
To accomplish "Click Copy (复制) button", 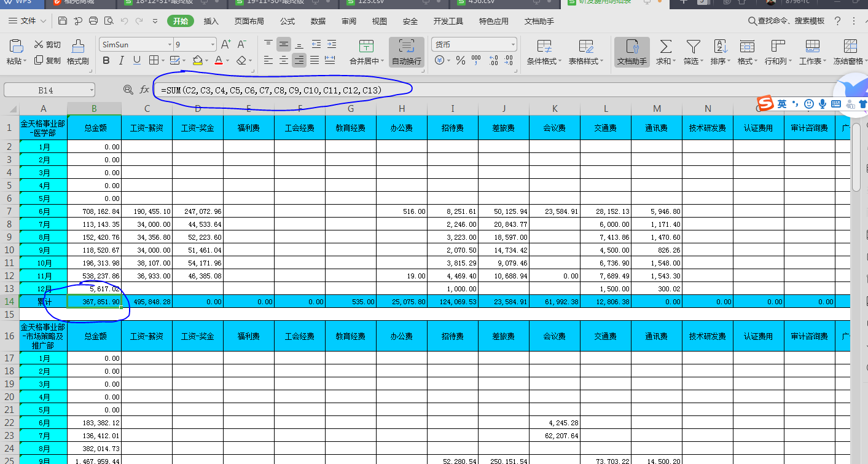I will point(47,60).
